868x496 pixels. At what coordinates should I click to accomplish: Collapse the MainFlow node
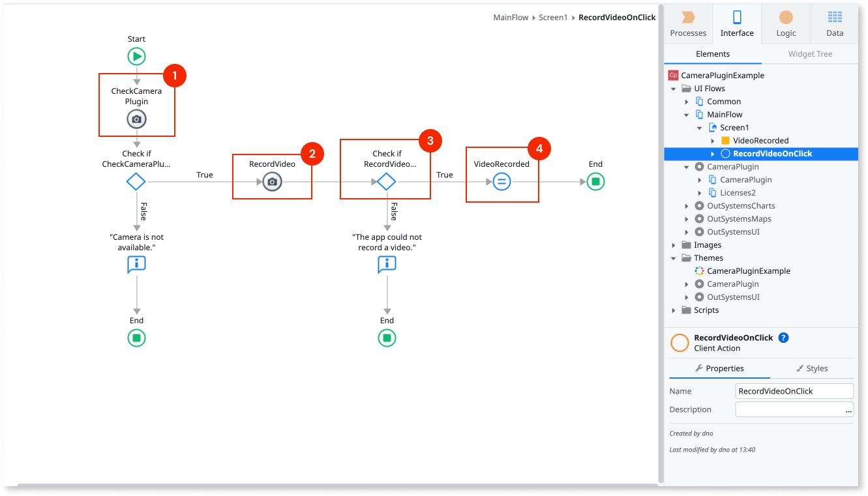click(x=687, y=115)
